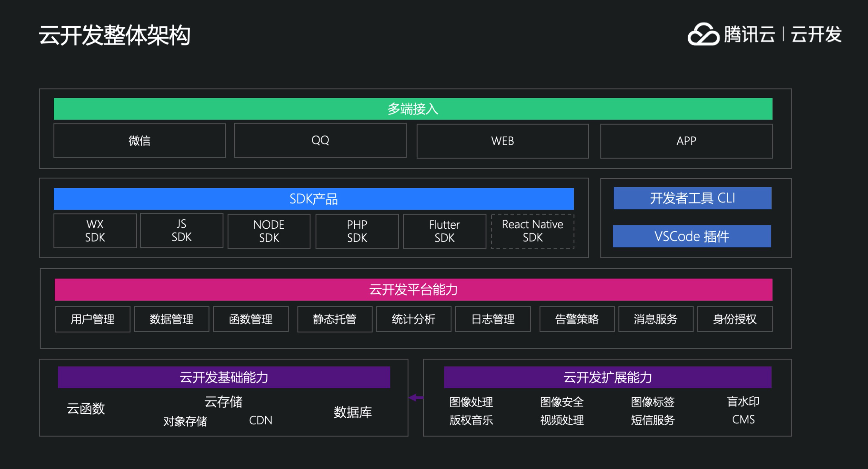Viewport: 868px width, 469px height.
Task: Open 开发者工具 CLI
Action: pyautogui.click(x=693, y=199)
